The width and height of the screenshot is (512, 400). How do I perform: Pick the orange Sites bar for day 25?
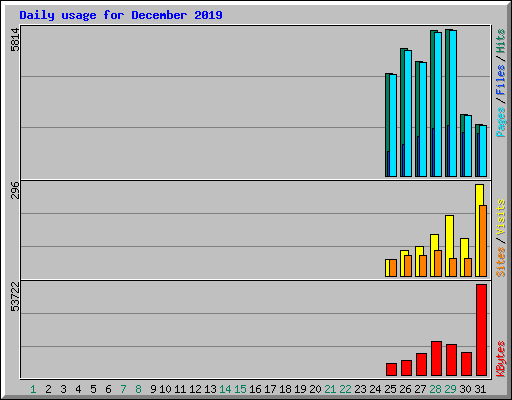click(393, 268)
